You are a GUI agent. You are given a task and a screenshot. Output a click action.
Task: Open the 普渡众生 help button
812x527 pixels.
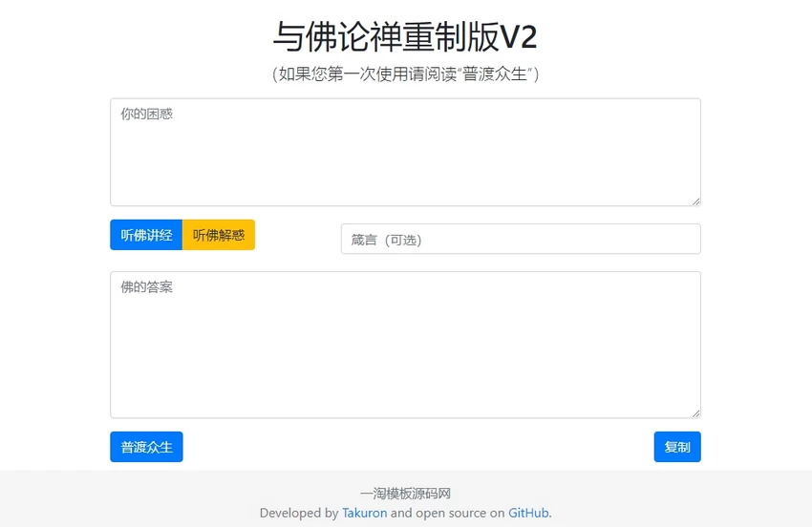tap(146, 447)
